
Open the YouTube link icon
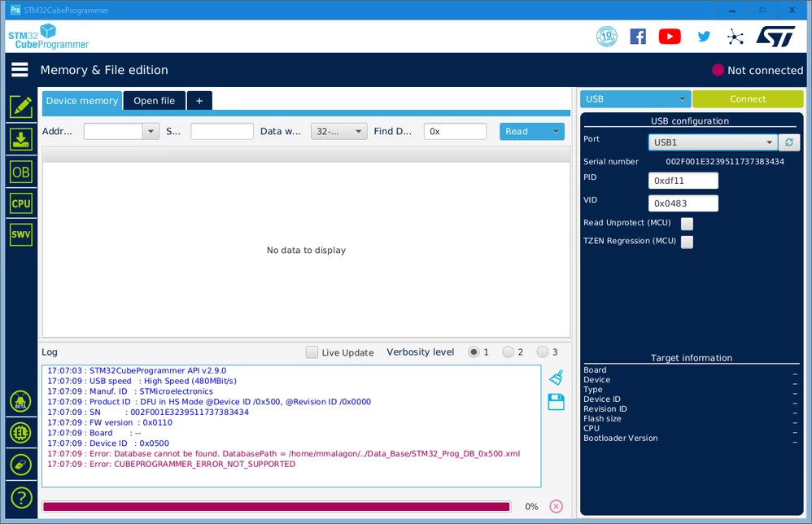tap(670, 37)
